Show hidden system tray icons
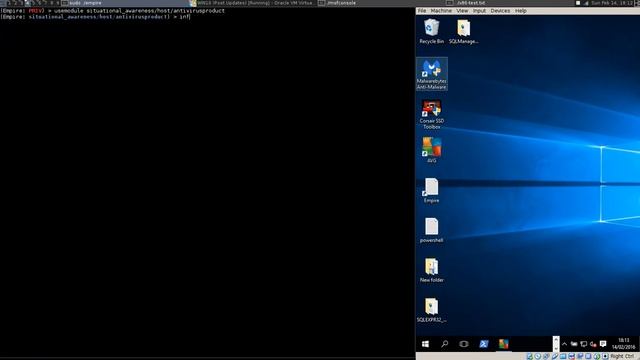 pyautogui.click(x=564, y=344)
